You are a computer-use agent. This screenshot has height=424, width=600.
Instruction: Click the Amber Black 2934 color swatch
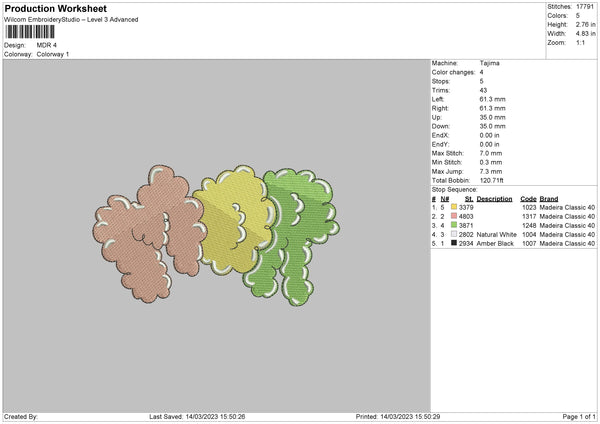coord(454,243)
